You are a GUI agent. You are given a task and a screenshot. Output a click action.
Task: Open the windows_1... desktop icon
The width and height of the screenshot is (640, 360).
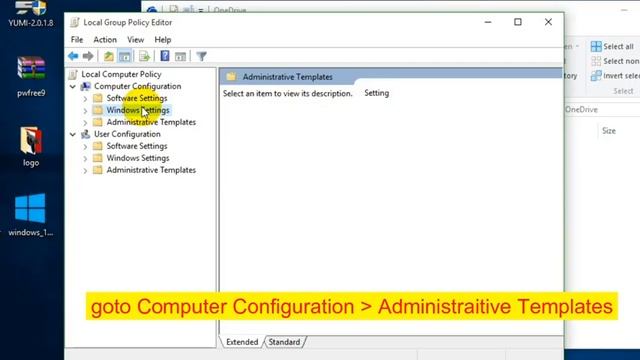pos(31,215)
